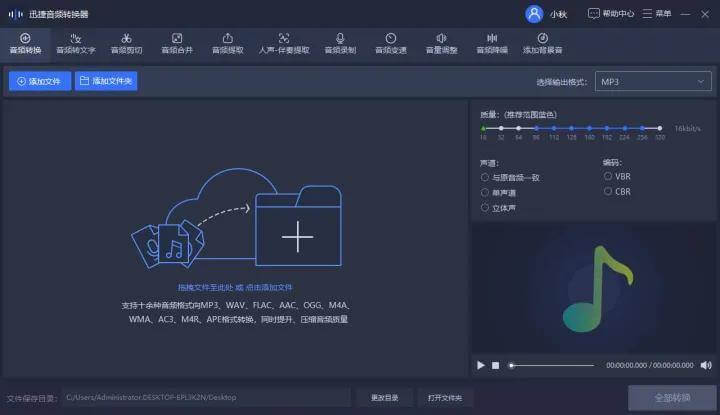This screenshot has height=415, width=720.
Task: Mute with the speaker volume icon
Action: (x=706, y=365)
